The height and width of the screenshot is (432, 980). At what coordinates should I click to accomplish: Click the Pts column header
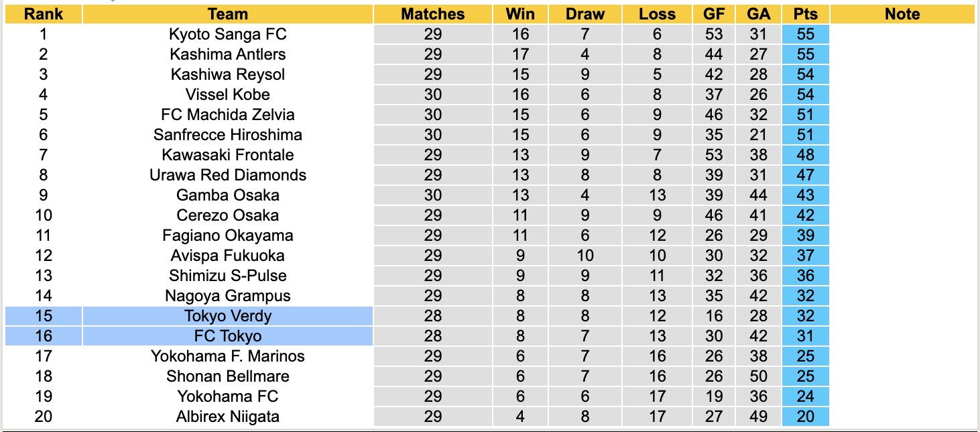[805, 14]
